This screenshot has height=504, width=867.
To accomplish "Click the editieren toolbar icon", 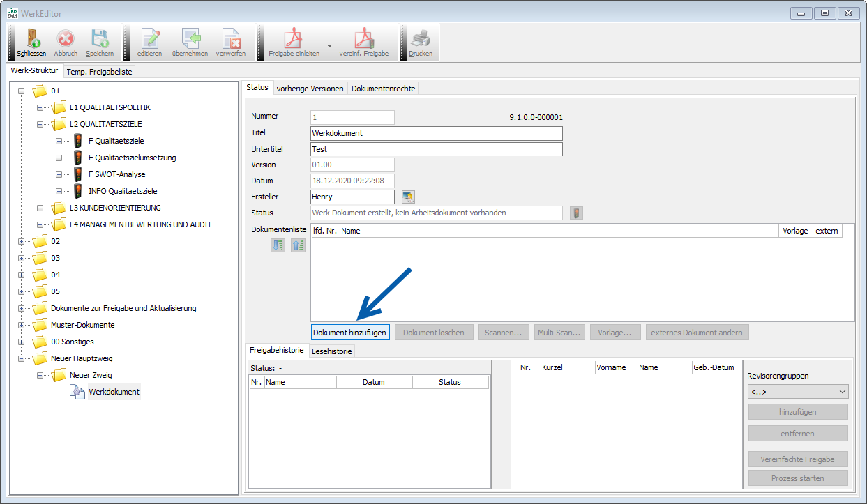I will [x=149, y=38].
